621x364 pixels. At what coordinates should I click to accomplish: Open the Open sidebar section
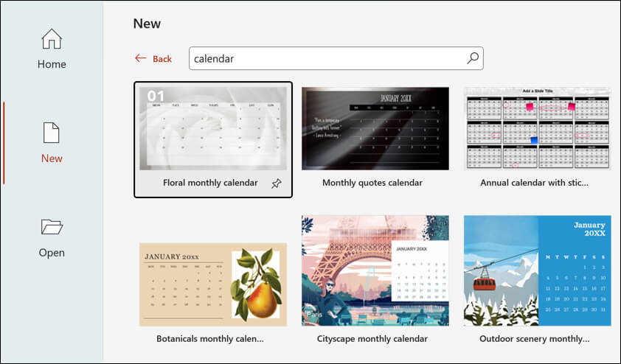click(52, 237)
